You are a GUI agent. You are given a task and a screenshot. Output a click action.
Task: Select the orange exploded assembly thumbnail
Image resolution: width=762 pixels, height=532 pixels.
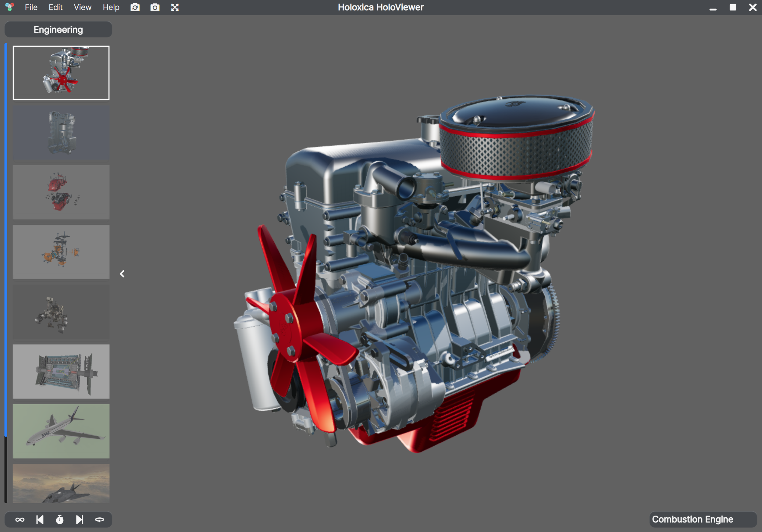tap(61, 252)
